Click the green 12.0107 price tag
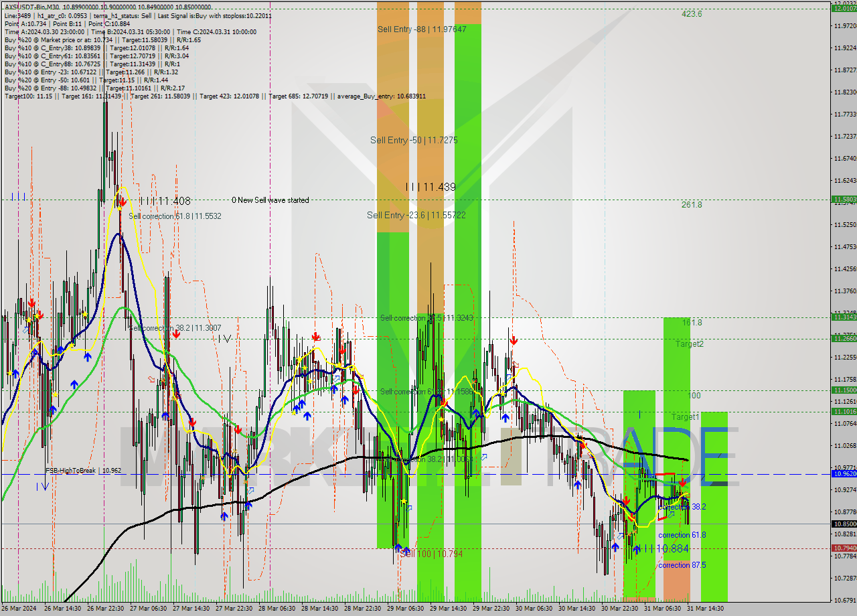This screenshot has height=616, width=857. [x=844, y=9]
